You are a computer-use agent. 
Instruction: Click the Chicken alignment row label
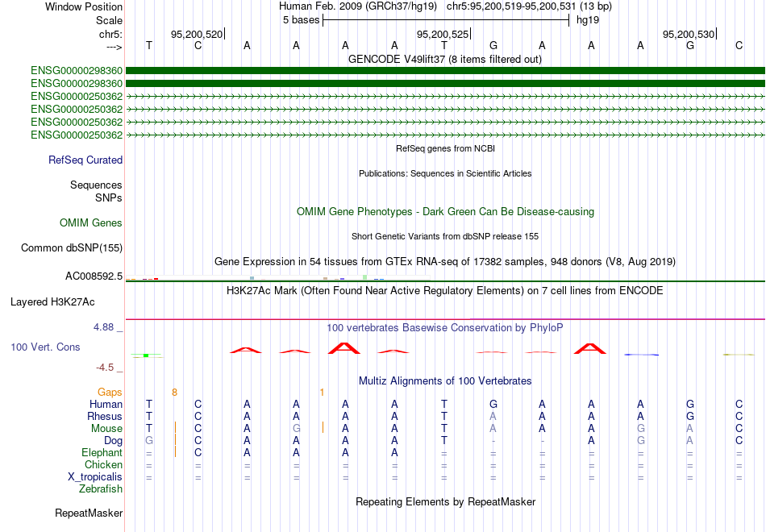tap(103, 464)
